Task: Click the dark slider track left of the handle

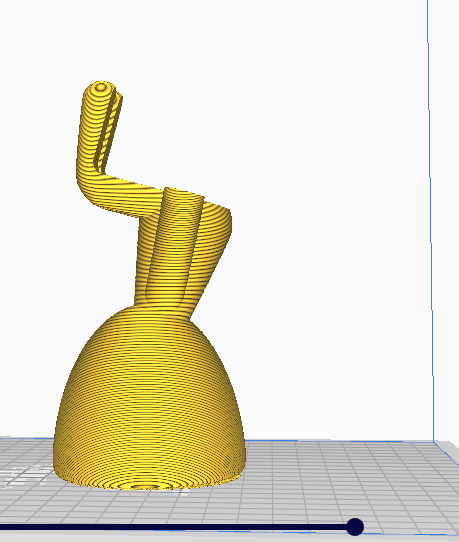Action: (173, 527)
